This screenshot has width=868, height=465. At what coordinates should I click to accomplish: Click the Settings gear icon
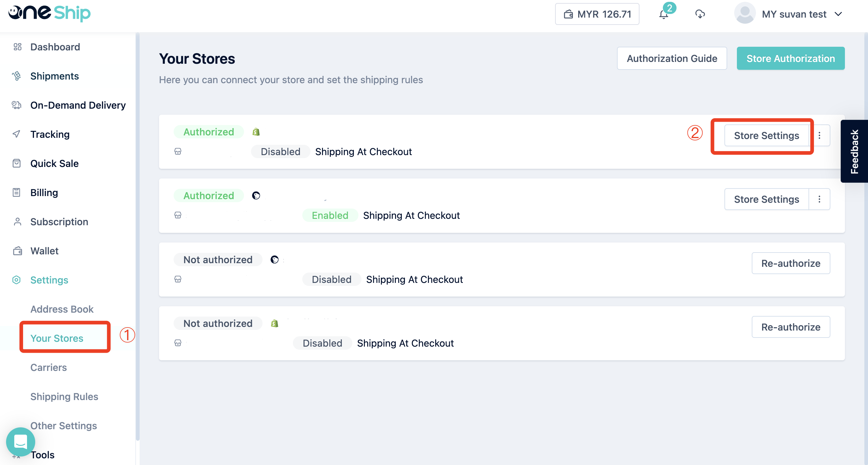[x=16, y=280]
